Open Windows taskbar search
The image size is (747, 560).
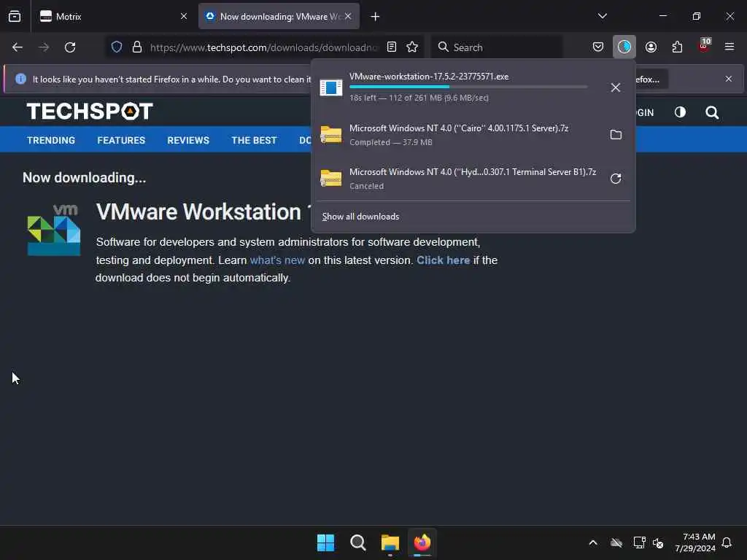(x=357, y=542)
